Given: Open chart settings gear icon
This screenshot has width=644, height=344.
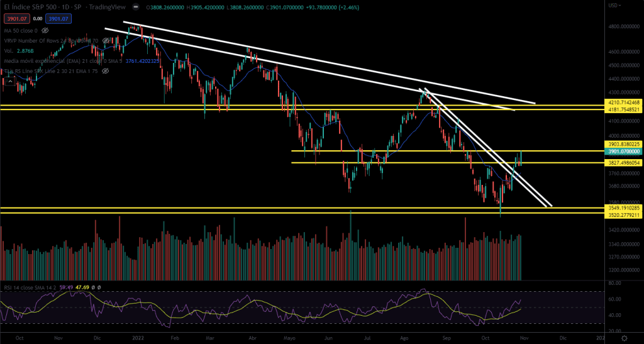Looking at the screenshot, I should (x=625, y=338).
